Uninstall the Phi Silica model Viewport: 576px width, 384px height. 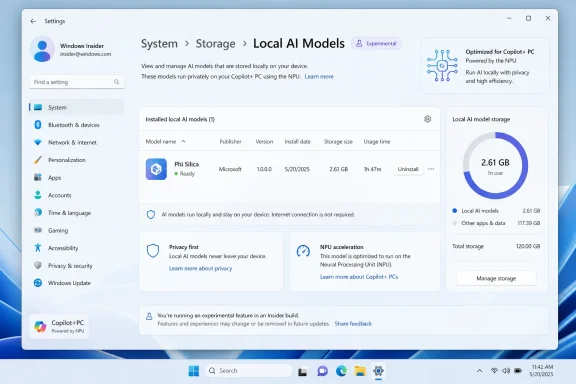408,169
